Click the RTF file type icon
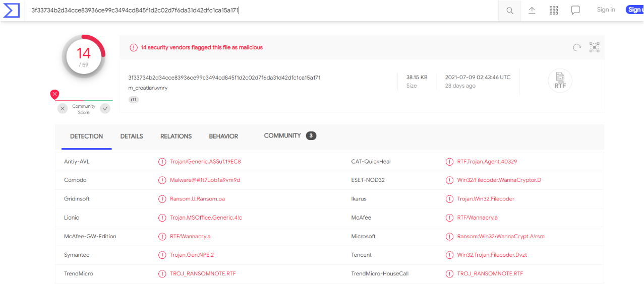 (x=560, y=81)
